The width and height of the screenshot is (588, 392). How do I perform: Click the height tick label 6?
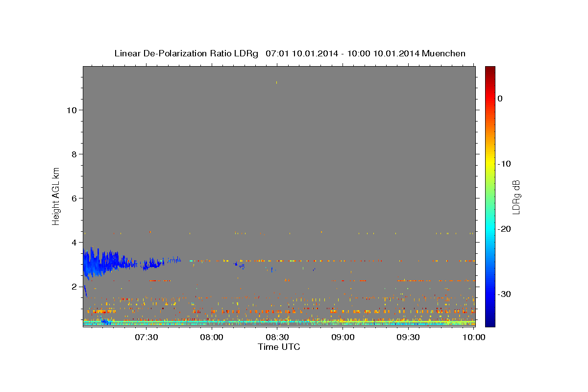tap(74, 198)
